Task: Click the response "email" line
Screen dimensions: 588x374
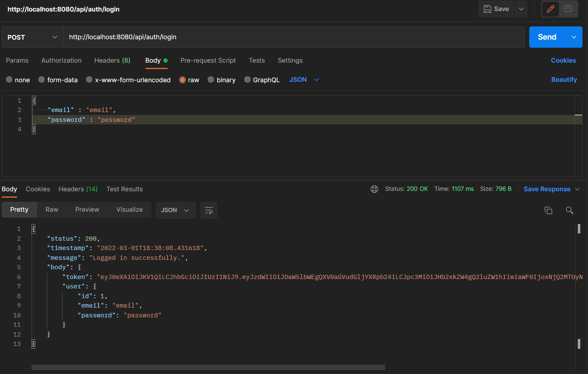Action: pos(110,305)
